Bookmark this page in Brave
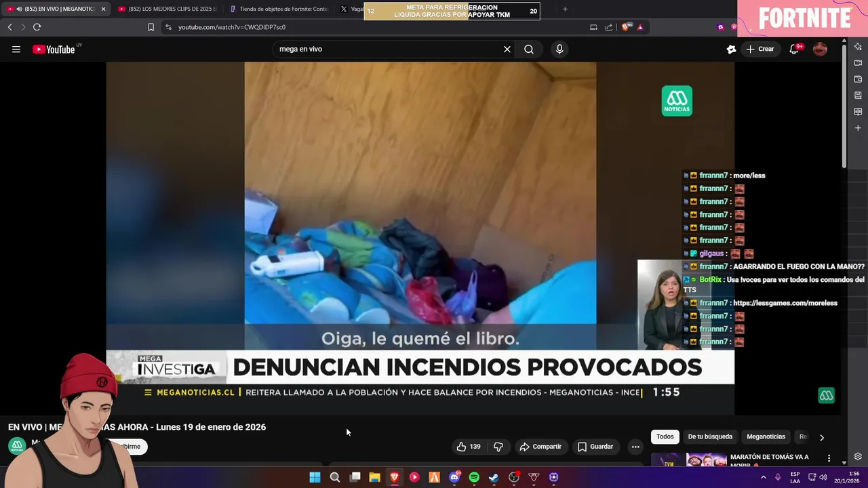Viewport: 868px width, 488px height. tap(151, 27)
